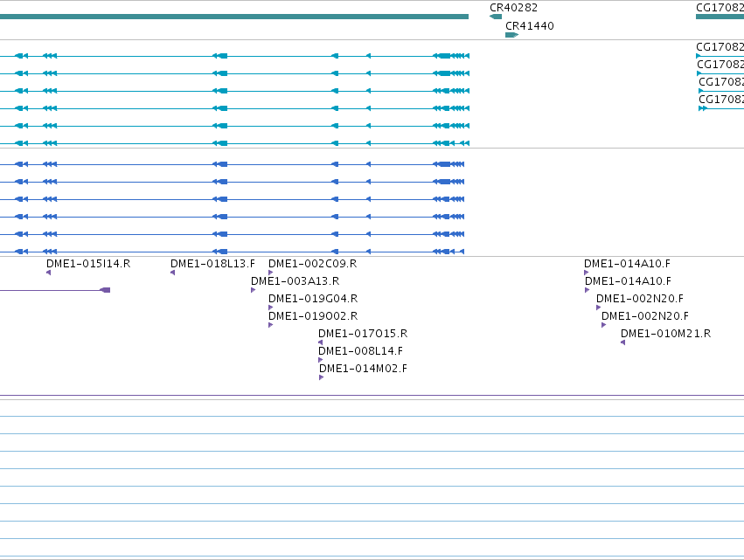744x560 pixels.
Task: Select the DME1-003A13.R feature label
Action: point(296,281)
